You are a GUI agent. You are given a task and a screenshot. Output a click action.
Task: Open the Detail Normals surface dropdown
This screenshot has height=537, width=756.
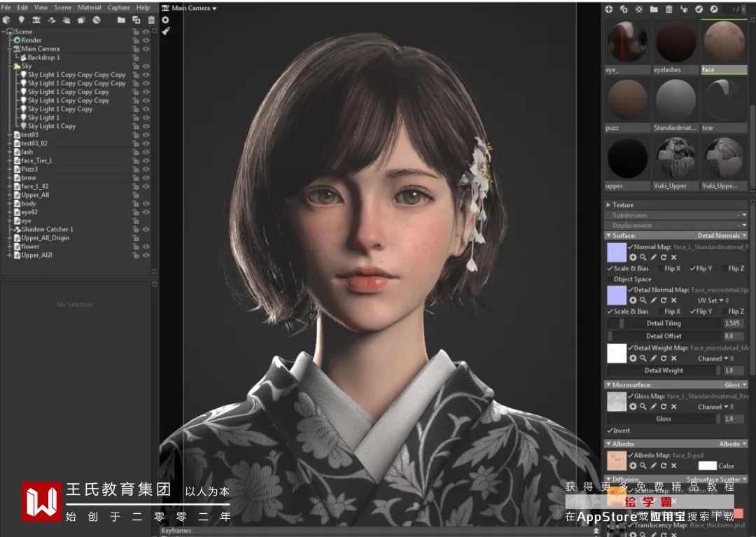(722, 236)
